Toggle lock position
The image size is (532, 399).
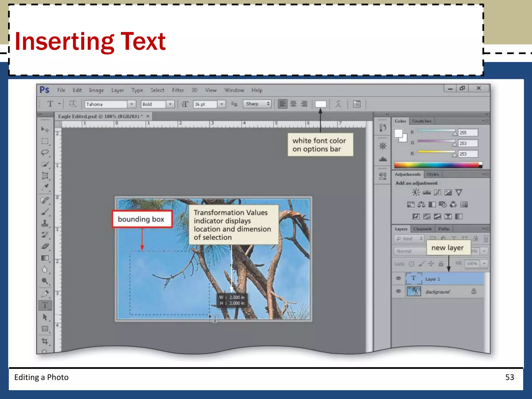(x=431, y=264)
